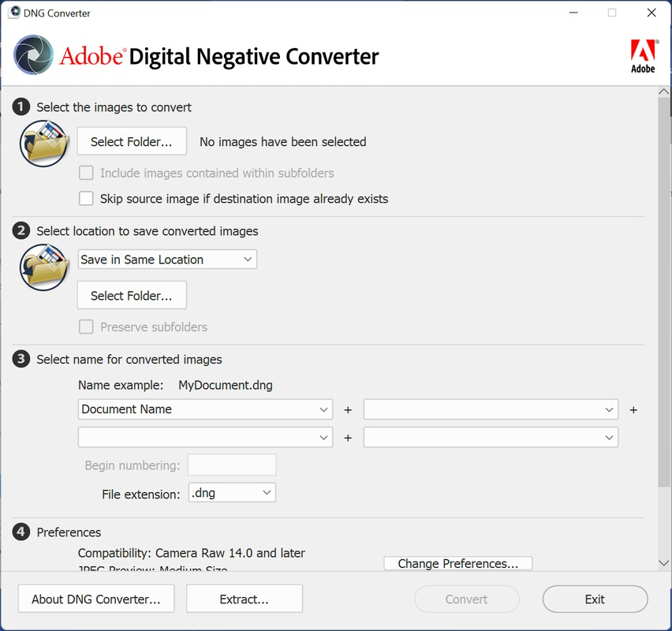
Task: Open the Document Name naming dropdown
Action: pyautogui.click(x=205, y=409)
